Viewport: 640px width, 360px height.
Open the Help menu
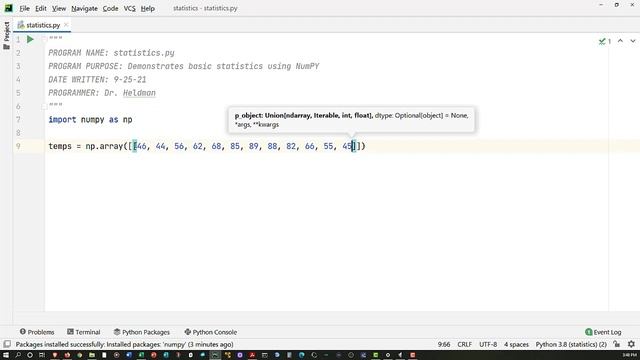[148, 8]
